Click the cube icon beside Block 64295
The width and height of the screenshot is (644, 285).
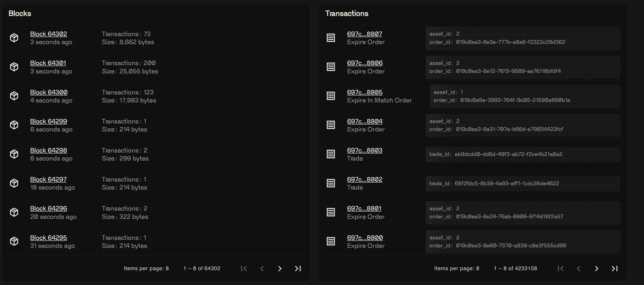(14, 241)
